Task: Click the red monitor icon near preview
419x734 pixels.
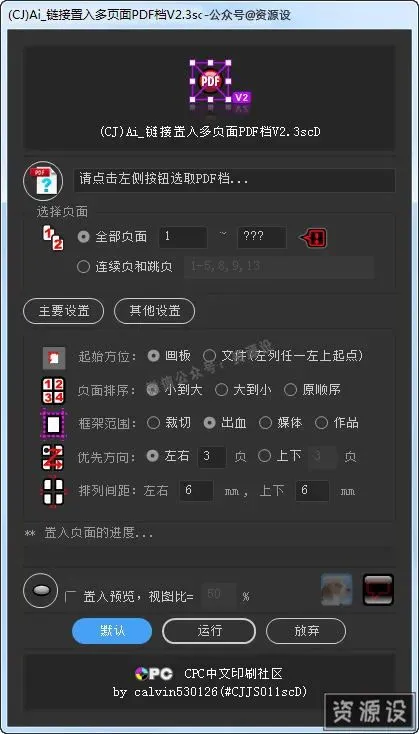Action: pyautogui.click(x=378, y=589)
